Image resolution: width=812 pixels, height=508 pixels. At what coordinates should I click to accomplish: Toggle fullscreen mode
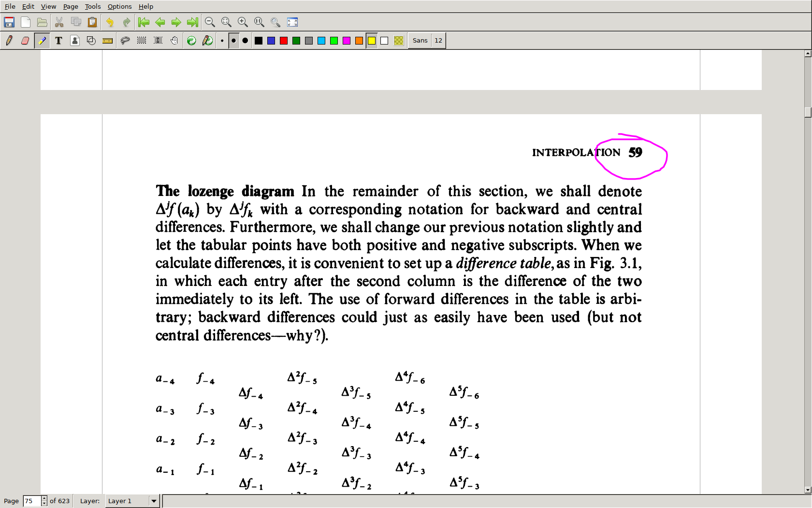292,22
